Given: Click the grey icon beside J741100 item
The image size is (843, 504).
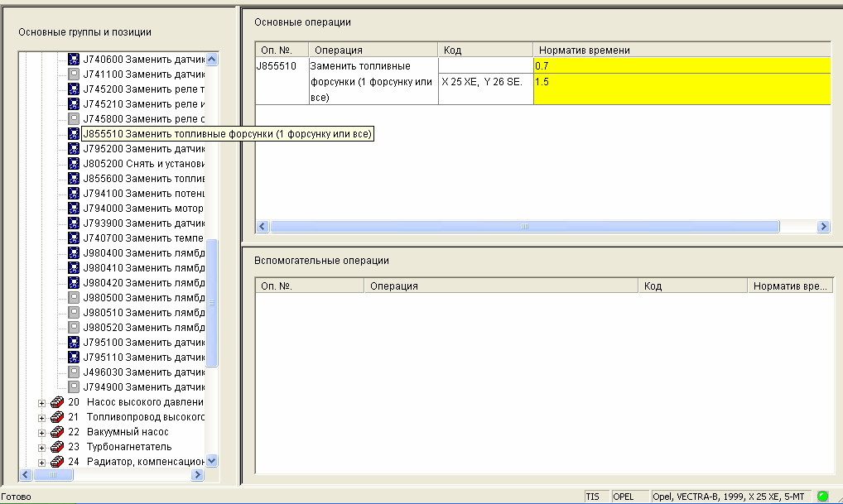Looking at the screenshot, I should pos(74,74).
